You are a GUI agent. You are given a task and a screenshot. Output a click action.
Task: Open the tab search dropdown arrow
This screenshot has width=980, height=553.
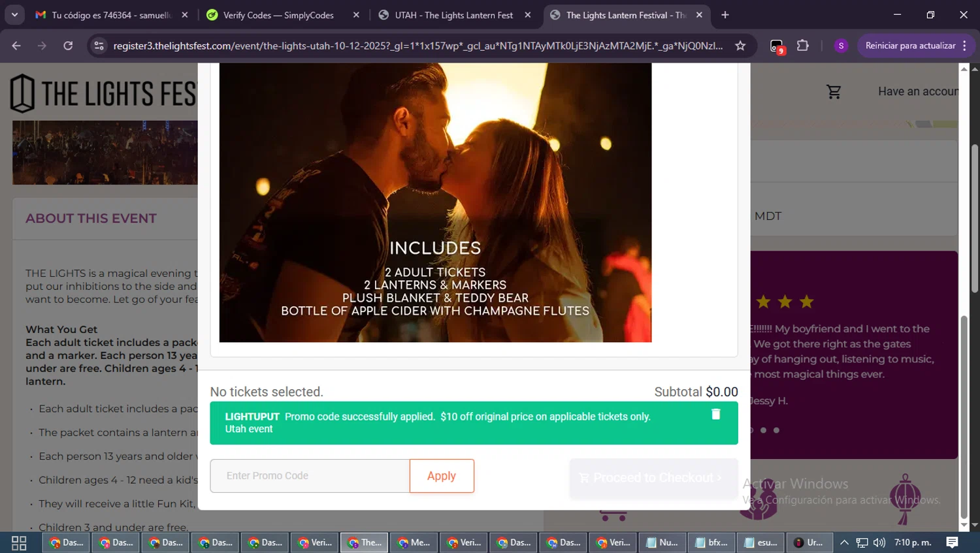(14, 15)
